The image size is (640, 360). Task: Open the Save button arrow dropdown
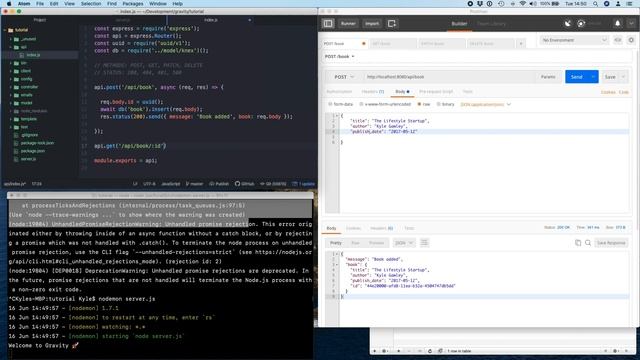(x=623, y=77)
